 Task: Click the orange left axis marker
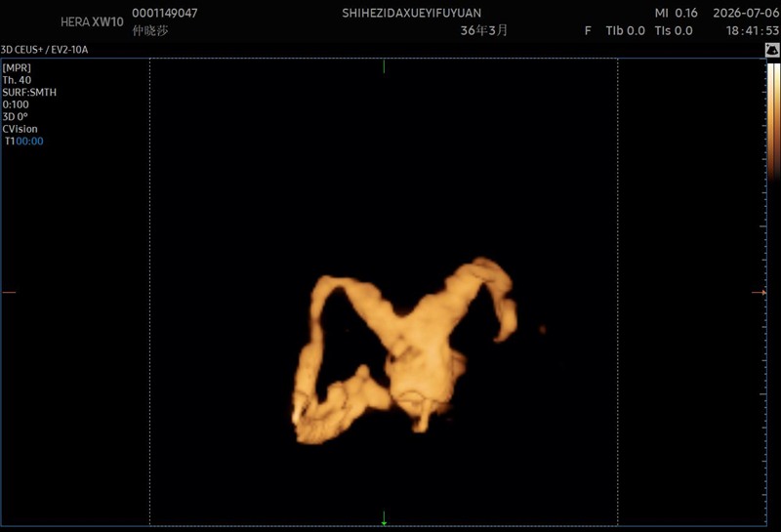click(9, 293)
